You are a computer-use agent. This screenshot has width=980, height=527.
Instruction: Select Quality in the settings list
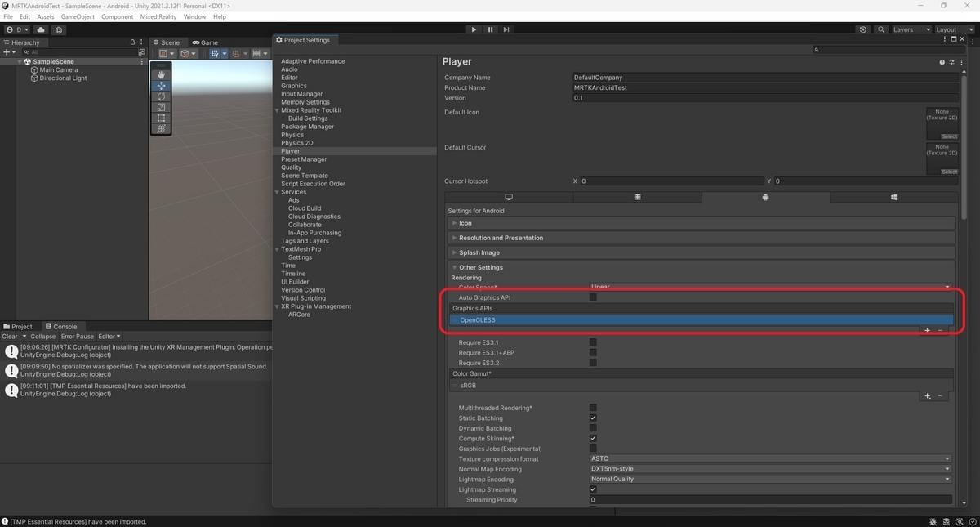point(292,167)
